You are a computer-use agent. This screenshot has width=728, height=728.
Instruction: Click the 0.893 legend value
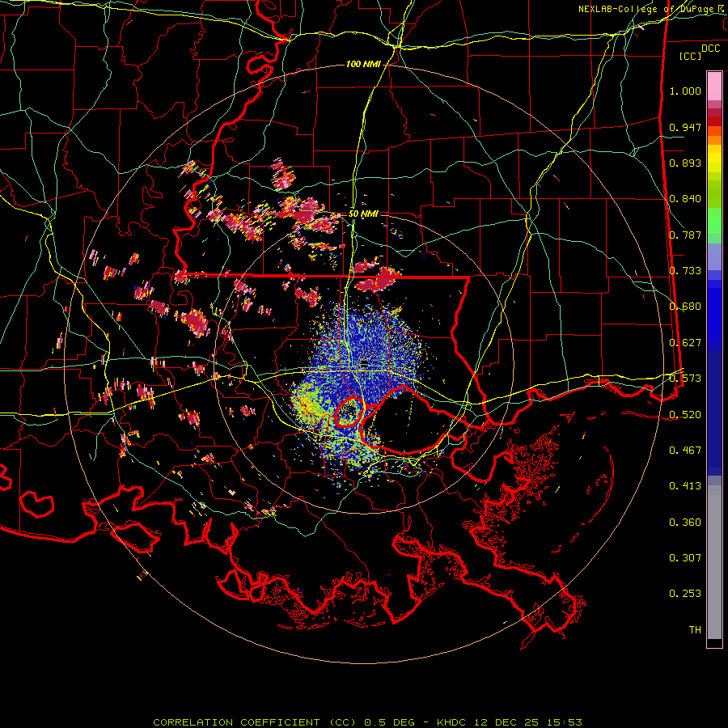685,163
